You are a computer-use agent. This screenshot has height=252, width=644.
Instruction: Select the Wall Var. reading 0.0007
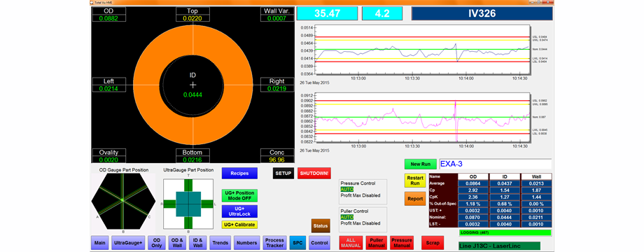[276, 18]
